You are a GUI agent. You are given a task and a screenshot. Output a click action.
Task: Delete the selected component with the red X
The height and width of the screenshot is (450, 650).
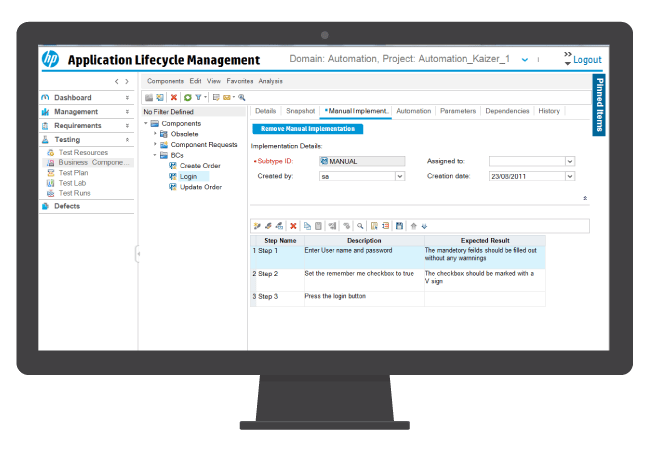coord(174,97)
